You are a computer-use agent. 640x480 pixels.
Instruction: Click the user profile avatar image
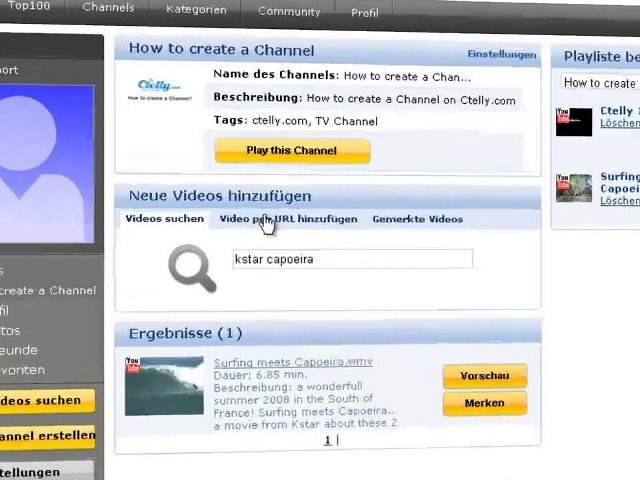(x=45, y=165)
